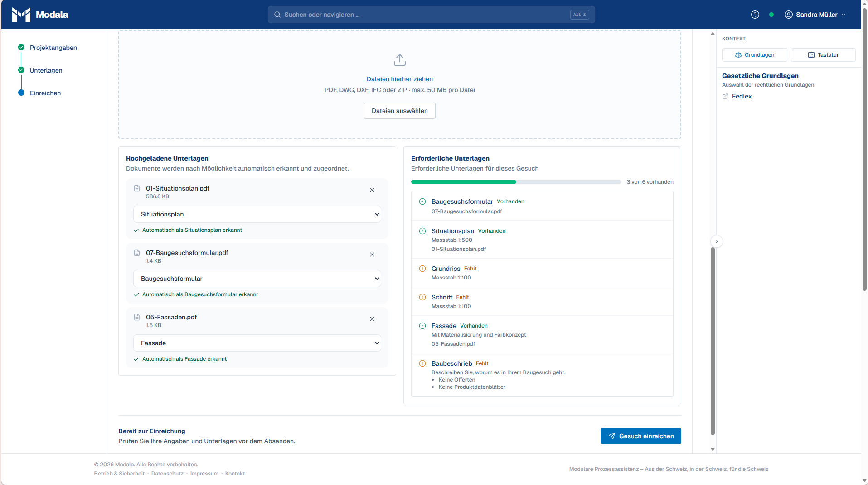Click the main content vertical scrollbar
The width and height of the screenshot is (868, 485).
(713, 341)
